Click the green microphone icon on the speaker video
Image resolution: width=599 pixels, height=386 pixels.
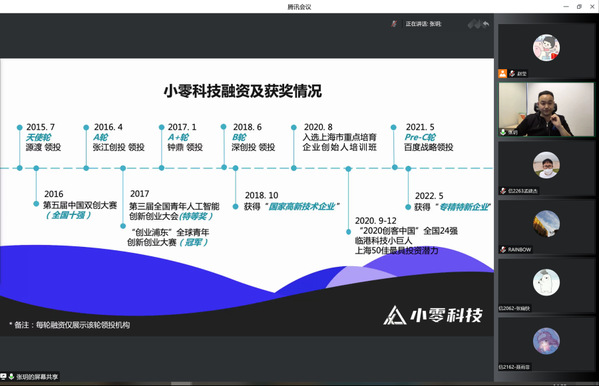tap(503, 132)
